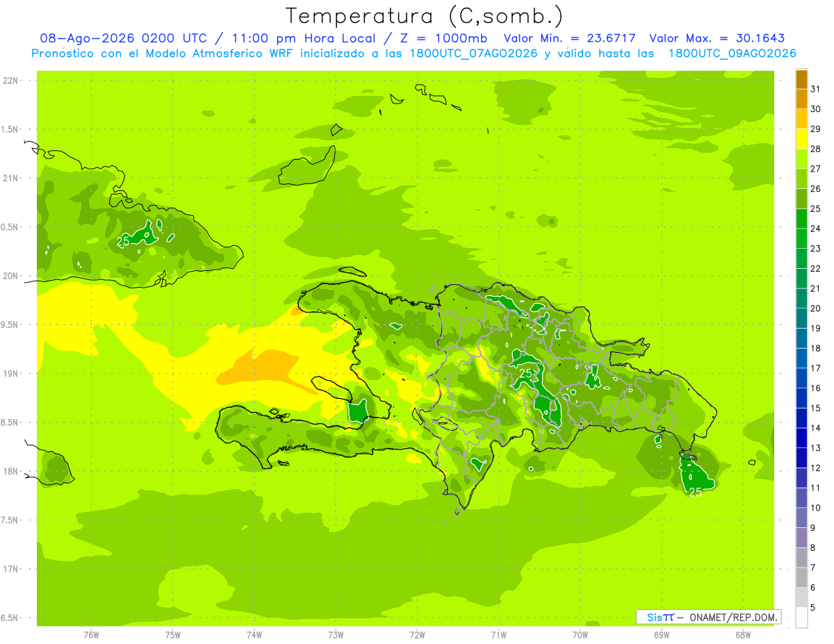
Task: Click the ONAMET/REP.DOM. credit box
Action: point(708,617)
